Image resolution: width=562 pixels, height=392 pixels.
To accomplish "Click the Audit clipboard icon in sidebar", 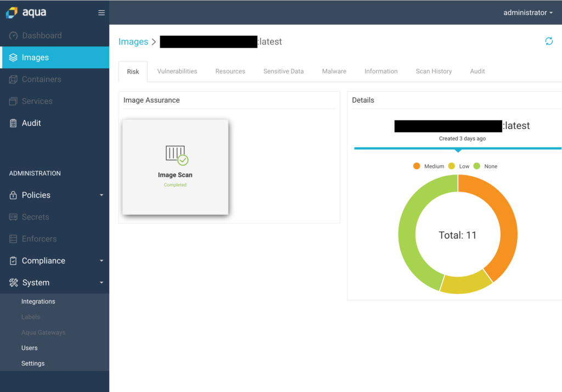I will pyautogui.click(x=13, y=123).
